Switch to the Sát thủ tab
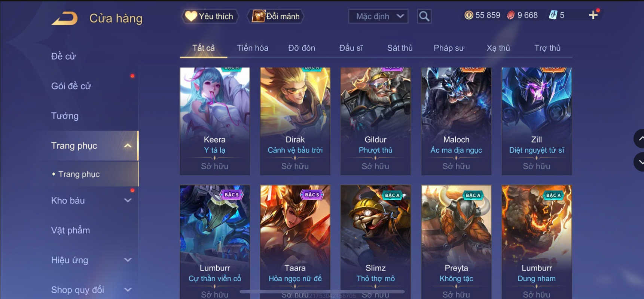This screenshot has height=299, width=644. [x=400, y=48]
